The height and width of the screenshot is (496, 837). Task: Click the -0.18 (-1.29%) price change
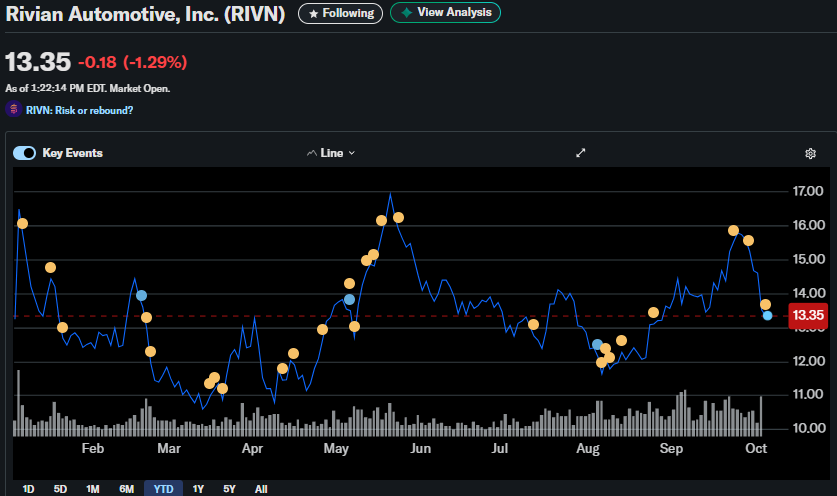(132, 62)
